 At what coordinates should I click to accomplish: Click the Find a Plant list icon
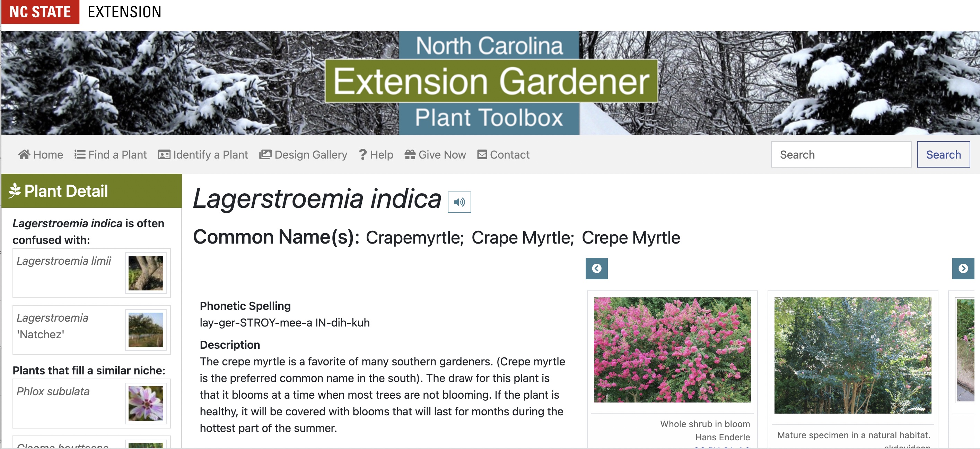[79, 155]
